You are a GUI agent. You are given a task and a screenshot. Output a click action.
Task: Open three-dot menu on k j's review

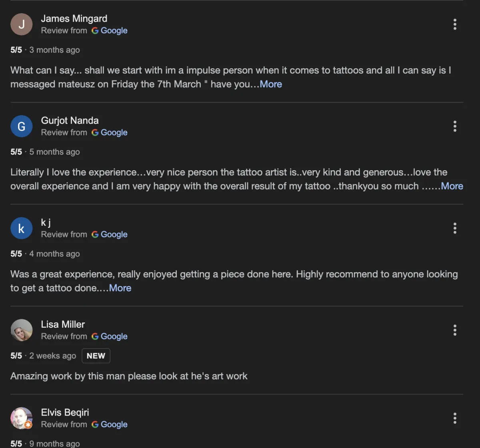tap(455, 228)
